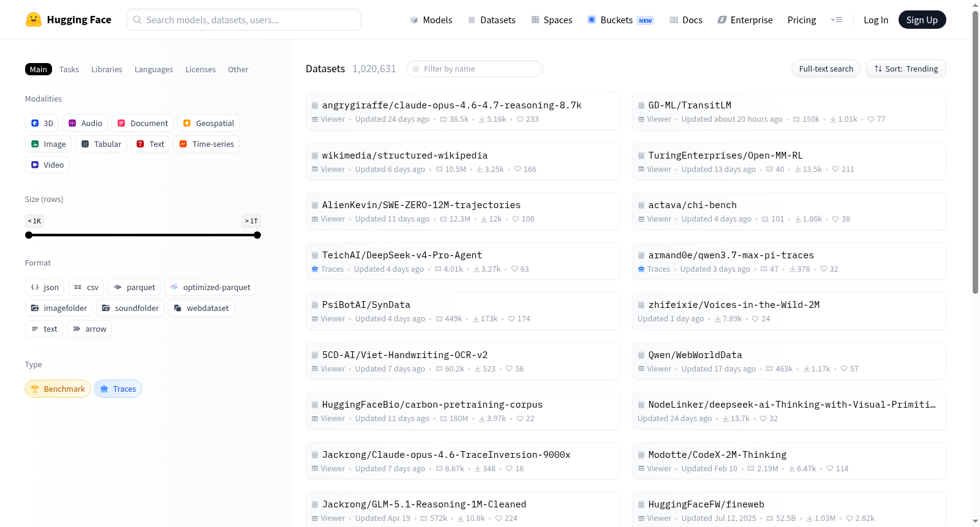Click the Full-text search button
The height and width of the screenshot is (527, 980).
point(826,69)
